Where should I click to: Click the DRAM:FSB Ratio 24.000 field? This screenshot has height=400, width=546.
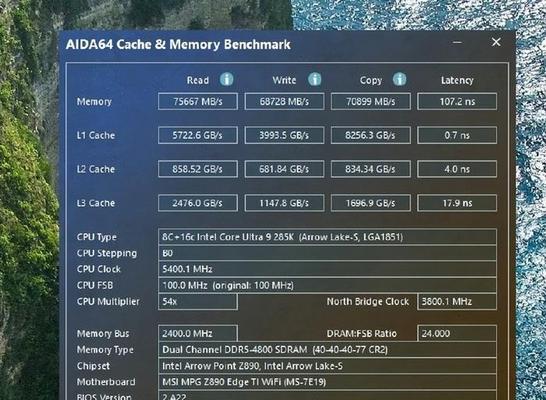pyautogui.click(x=457, y=334)
